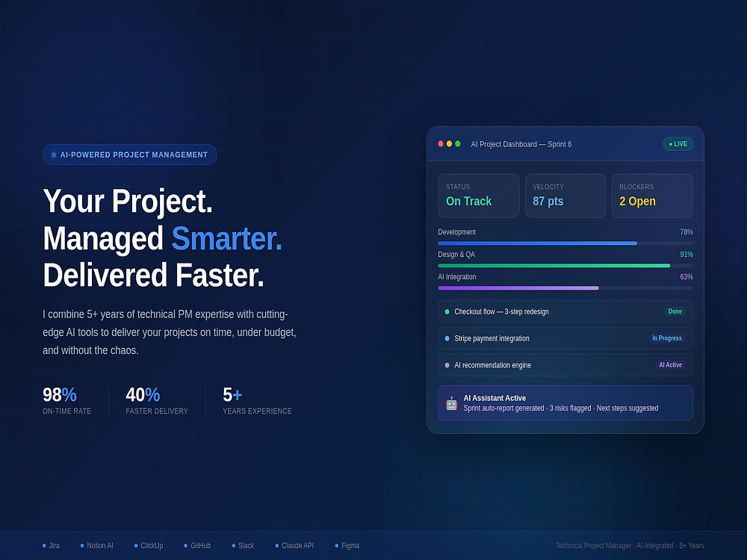Select the AI-Powered Project Management pill
Image resolution: width=747 pixels, height=560 pixels.
point(129,155)
